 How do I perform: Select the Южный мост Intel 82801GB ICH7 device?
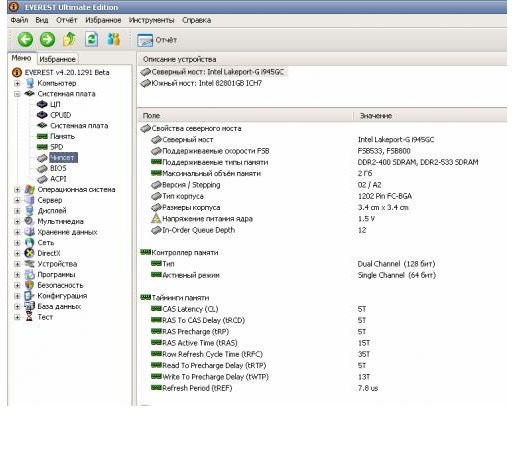pos(202,83)
